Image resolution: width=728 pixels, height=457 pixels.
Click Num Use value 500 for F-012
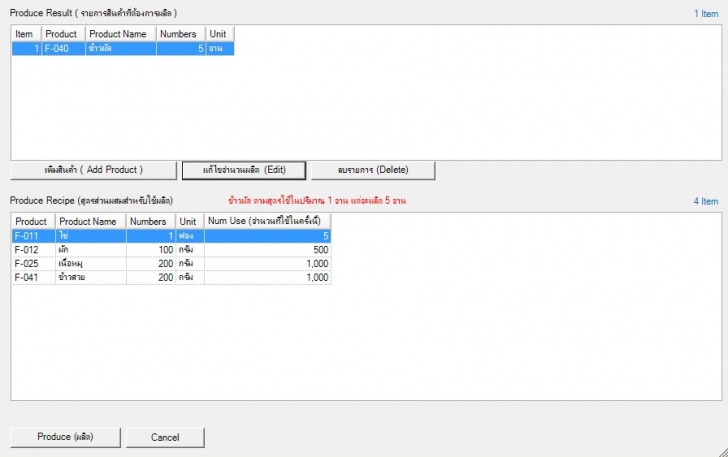267,250
